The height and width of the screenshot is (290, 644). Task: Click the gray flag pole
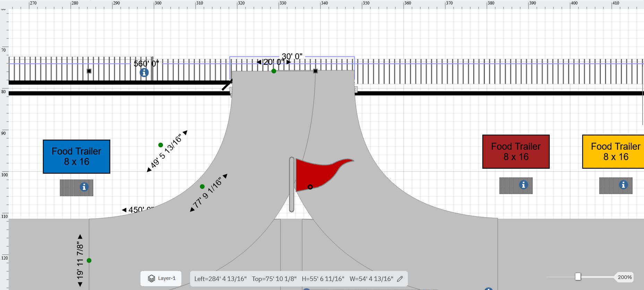coord(292,184)
